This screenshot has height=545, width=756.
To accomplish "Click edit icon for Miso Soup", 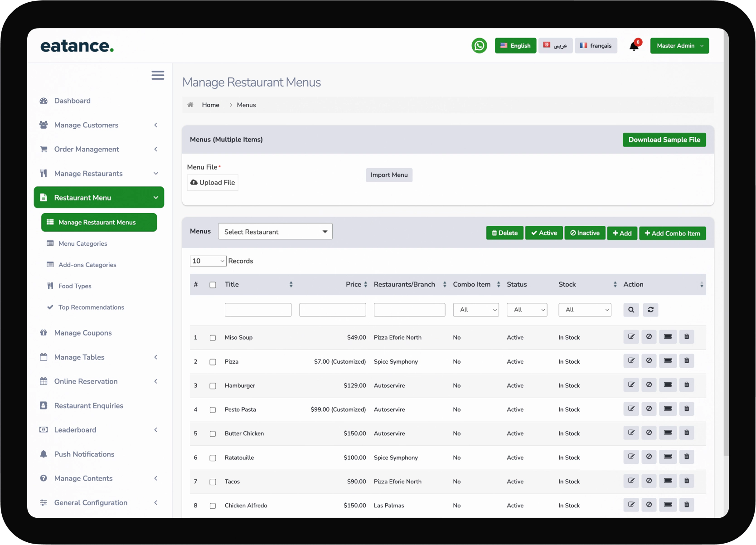I will click(631, 337).
